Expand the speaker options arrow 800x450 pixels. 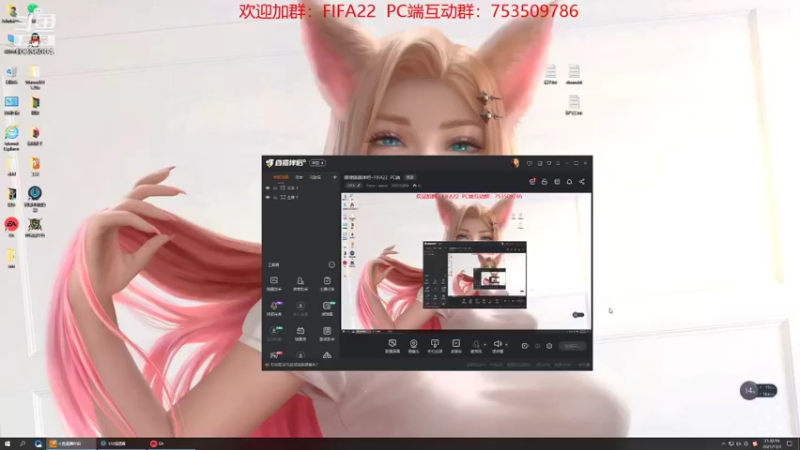pos(506,345)
